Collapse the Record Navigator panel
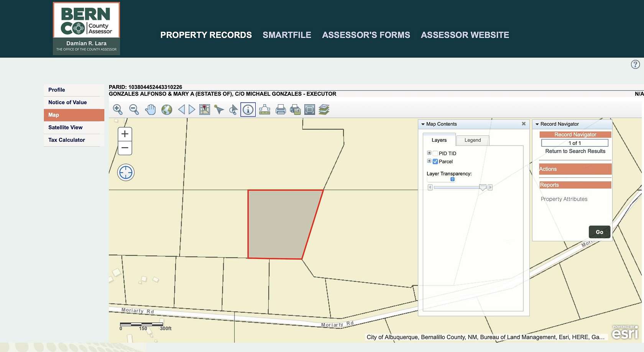 [537, 124]
